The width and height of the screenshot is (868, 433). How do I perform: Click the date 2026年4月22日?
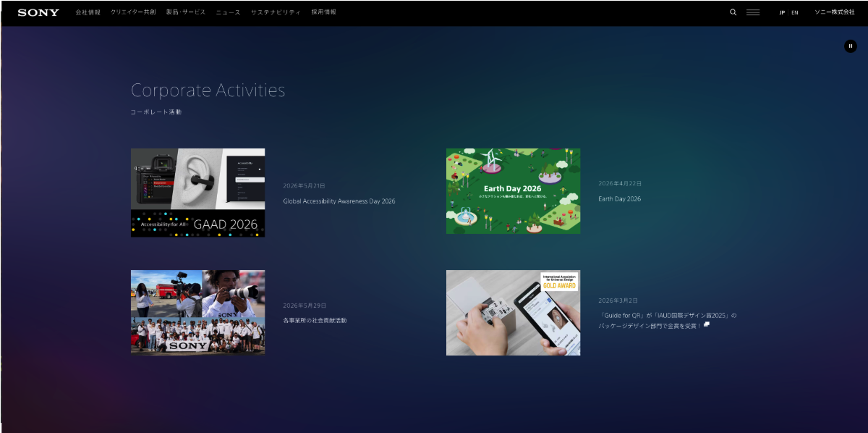pyautogui.click(x=620, y=183)
